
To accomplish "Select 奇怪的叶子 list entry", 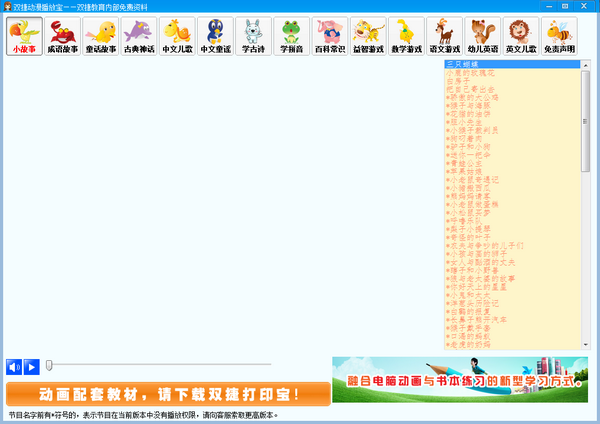I will coord(512,238).
